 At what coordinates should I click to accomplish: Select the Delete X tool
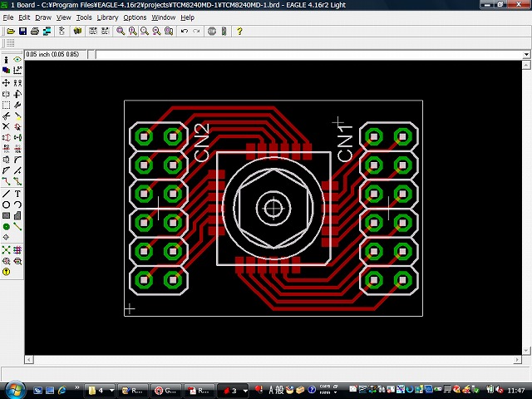[6, 126]
